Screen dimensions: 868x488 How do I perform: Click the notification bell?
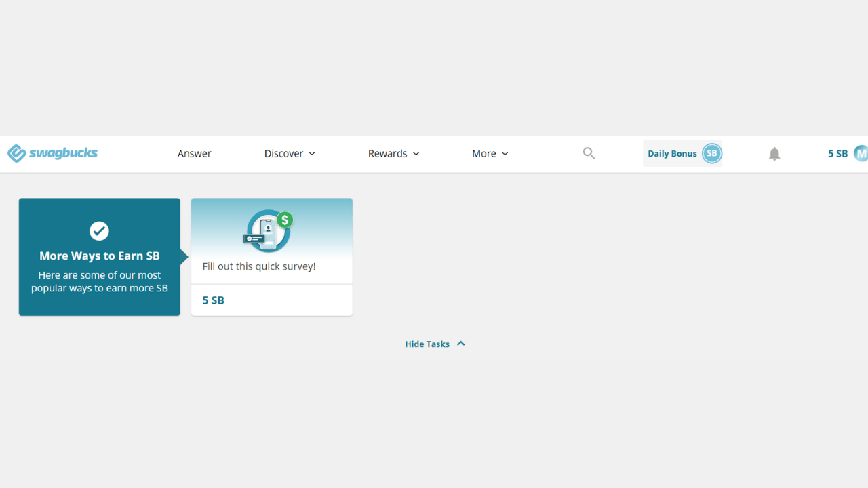tap(774, 153)
